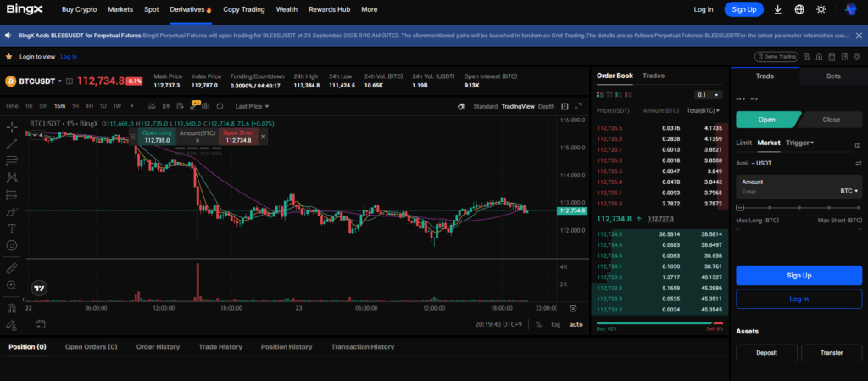The height and width of the screenshot is (381, 868).
Task: Click the fullscreen chart expand icon
Action: [578, 106]
